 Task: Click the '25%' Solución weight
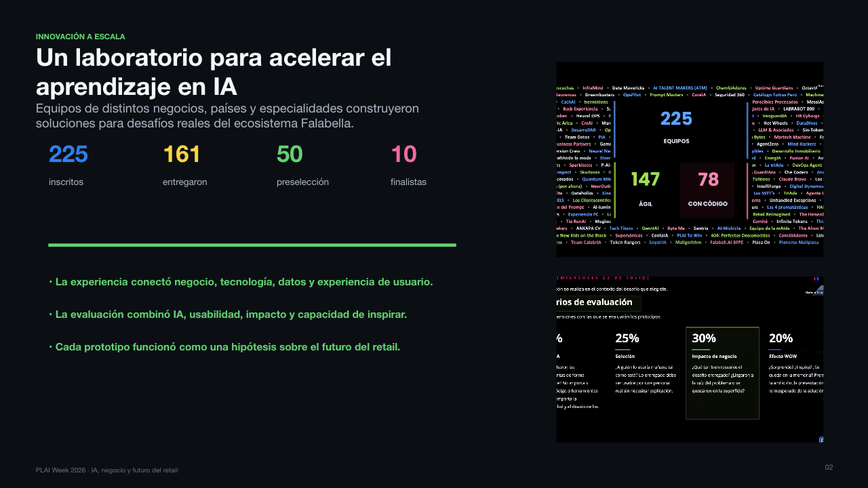point(627,338)
